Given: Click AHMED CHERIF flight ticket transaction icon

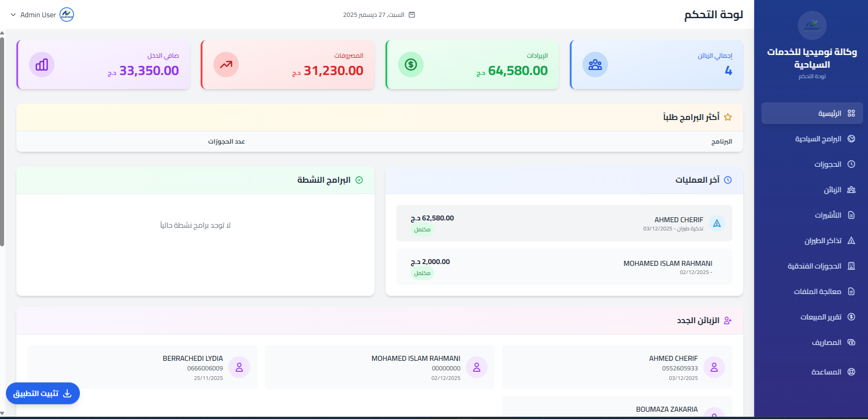Looking at the screenshot, I should 717,223.
